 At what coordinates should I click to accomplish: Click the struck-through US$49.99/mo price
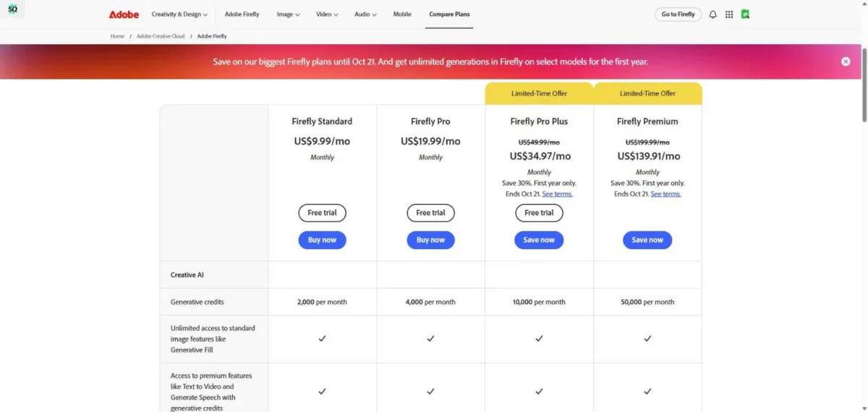point(539,143)
